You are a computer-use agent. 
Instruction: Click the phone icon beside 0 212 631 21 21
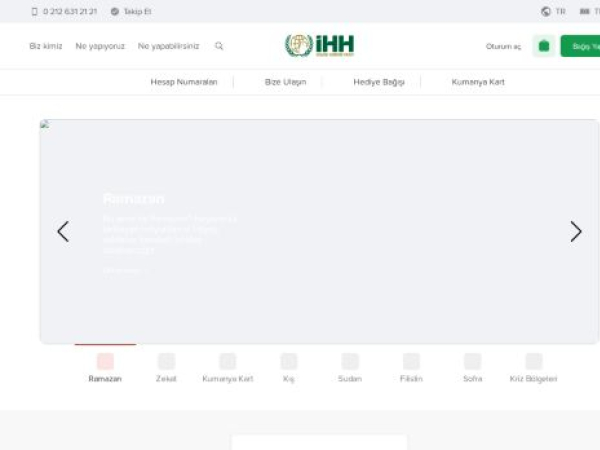(34, 11)
